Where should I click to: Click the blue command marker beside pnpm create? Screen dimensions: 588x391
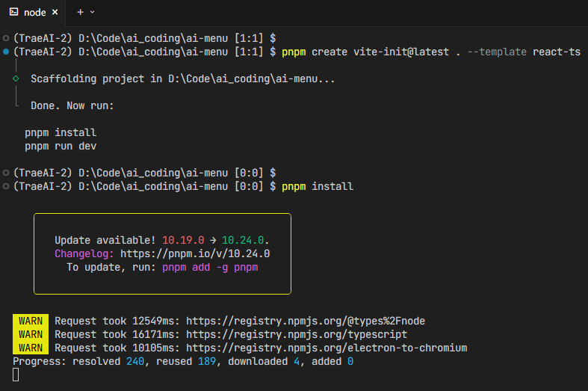[x=6, y=52]
